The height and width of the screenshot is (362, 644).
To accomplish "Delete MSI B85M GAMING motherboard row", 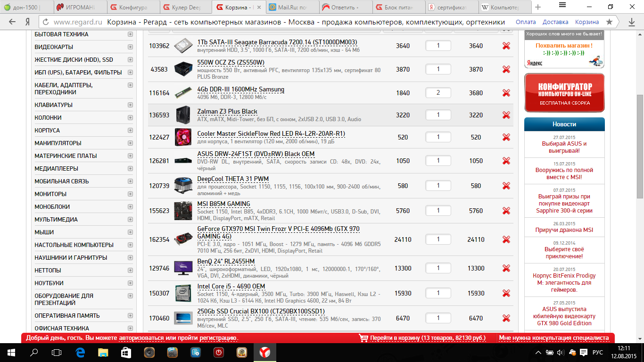I will tap(506, 211).
